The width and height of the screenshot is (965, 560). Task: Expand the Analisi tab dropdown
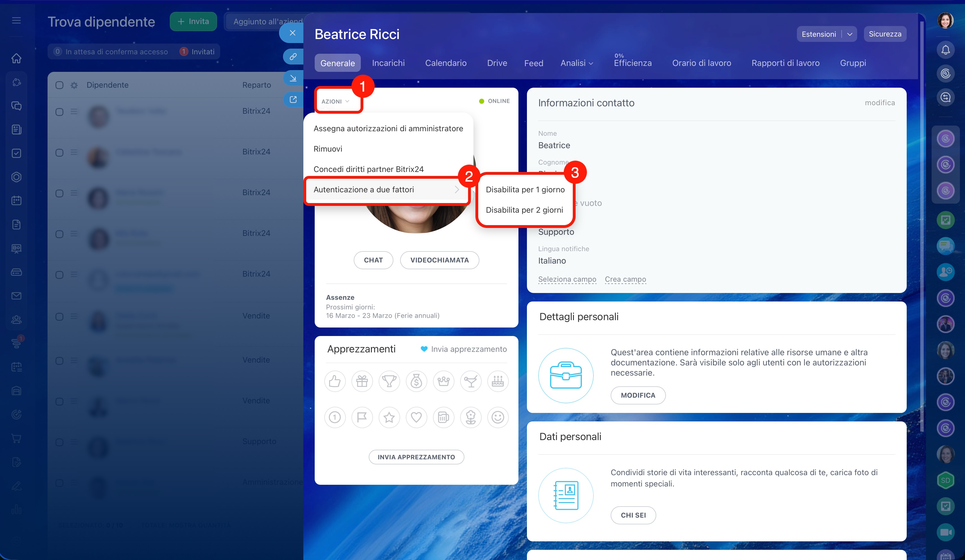click(x=577, y=63)
